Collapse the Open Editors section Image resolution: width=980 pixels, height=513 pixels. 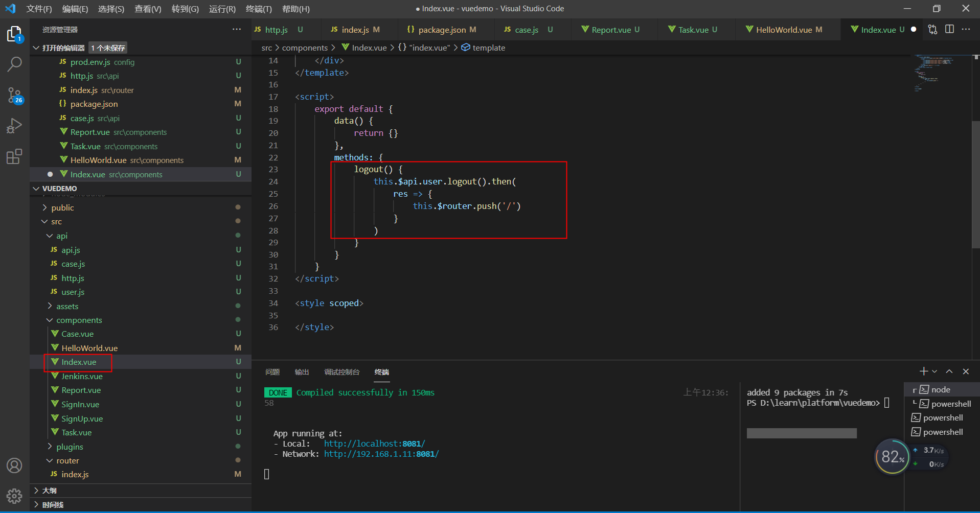(36, 48)
